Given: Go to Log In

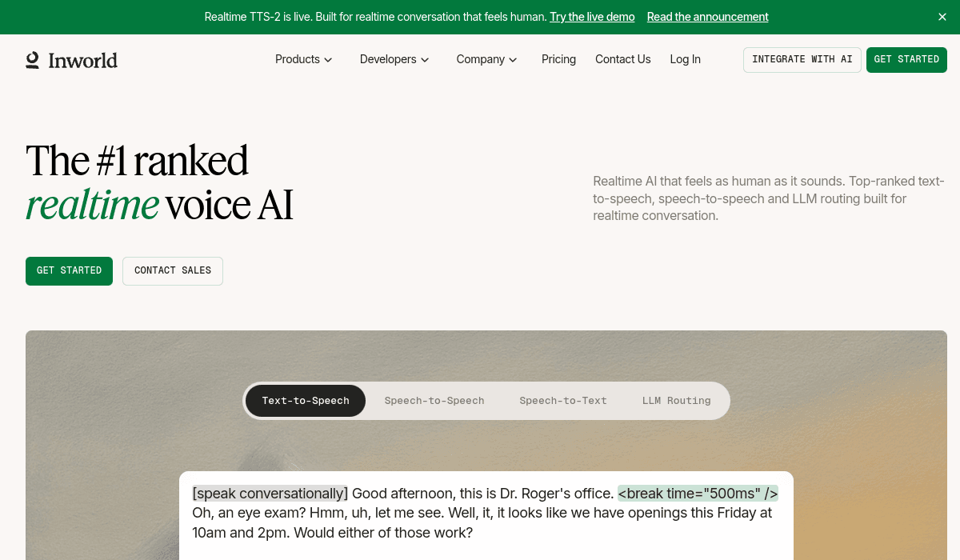Looking at the screenshot, I should tap(686, 59).
